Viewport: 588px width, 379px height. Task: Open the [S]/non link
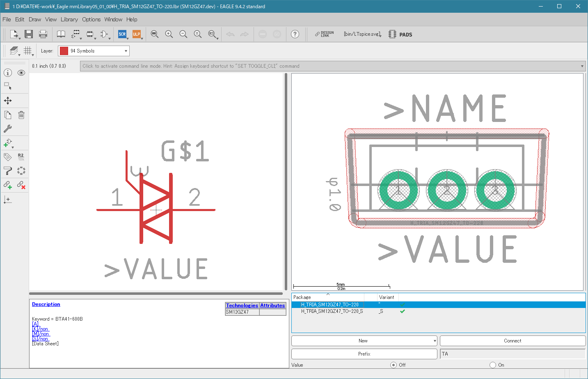pyautogui.click(x=40, y=339)
